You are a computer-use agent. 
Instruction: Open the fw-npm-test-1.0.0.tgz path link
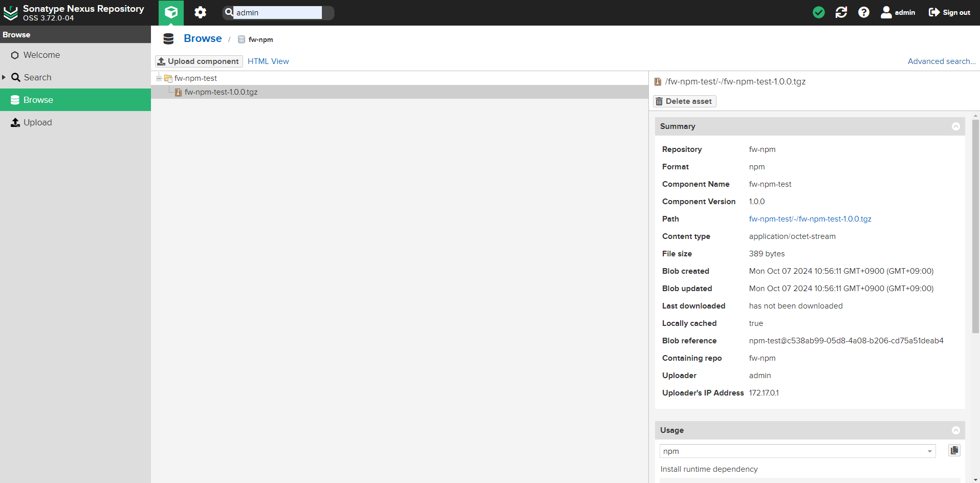click(810, 219)
